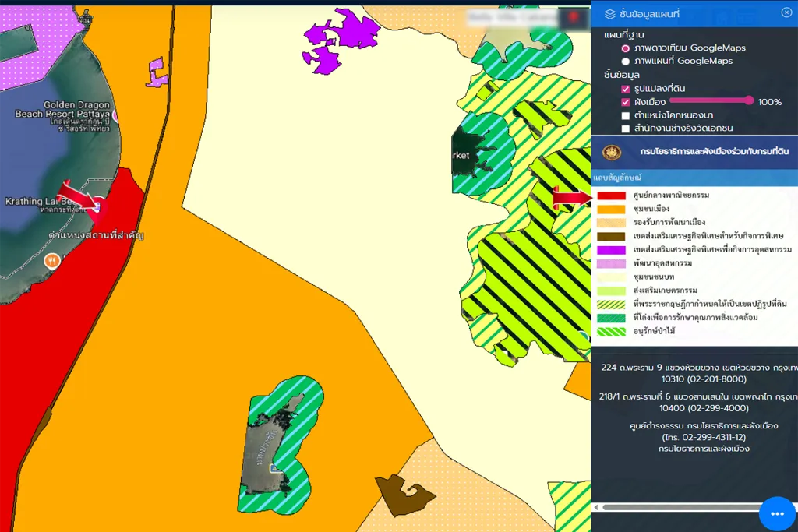Image resolution: width=798 pixels, height=532 pixels.
Task: Click the ผังเมือง opacity slider handle
Action: 749,100
